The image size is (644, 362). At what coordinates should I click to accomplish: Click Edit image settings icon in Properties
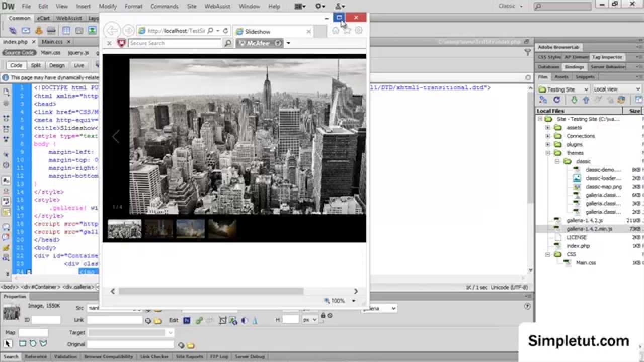[x=199, y=320]
